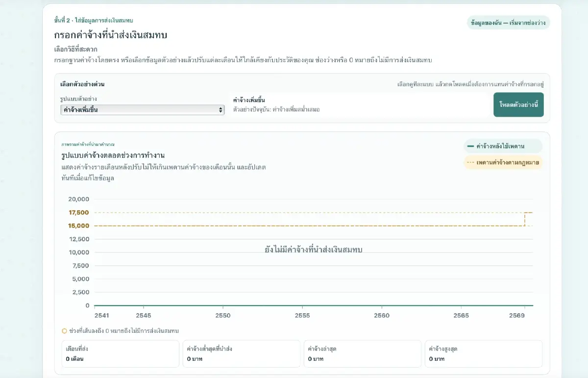588x378 pixels.
Task: Click the ค่าจ้างล่าสุด stat card
Action: 363,353
